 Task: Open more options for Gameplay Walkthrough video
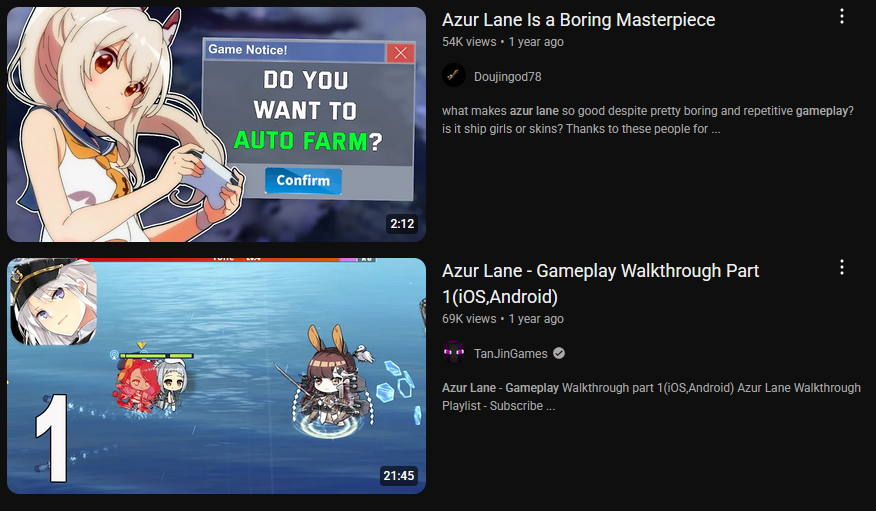tap(841, 268)
